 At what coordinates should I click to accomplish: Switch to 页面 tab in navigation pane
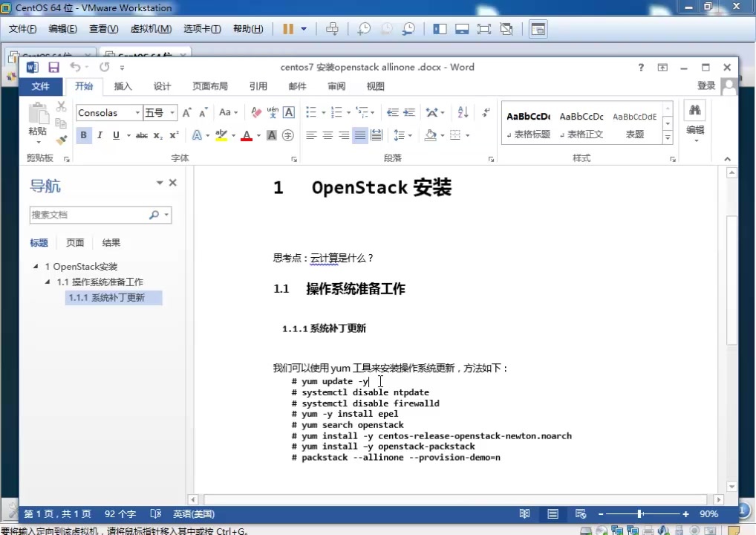pyautogui.click(x=75, y=243)
